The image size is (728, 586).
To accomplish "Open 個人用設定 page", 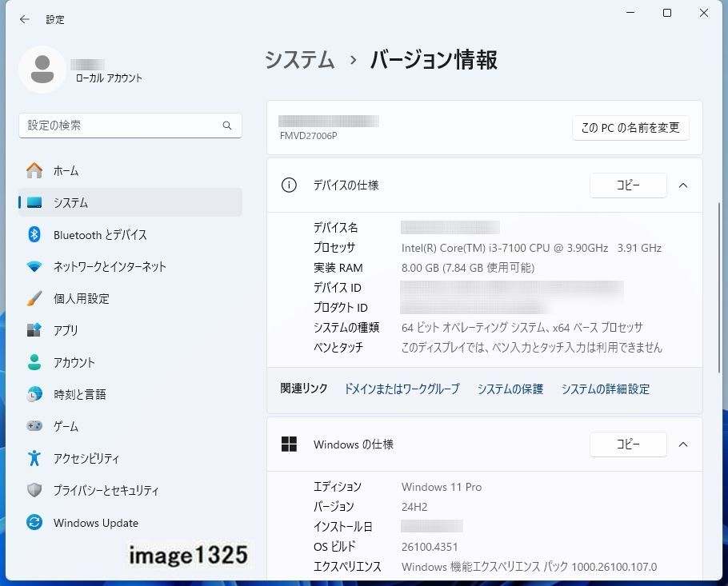I will 130,298.
